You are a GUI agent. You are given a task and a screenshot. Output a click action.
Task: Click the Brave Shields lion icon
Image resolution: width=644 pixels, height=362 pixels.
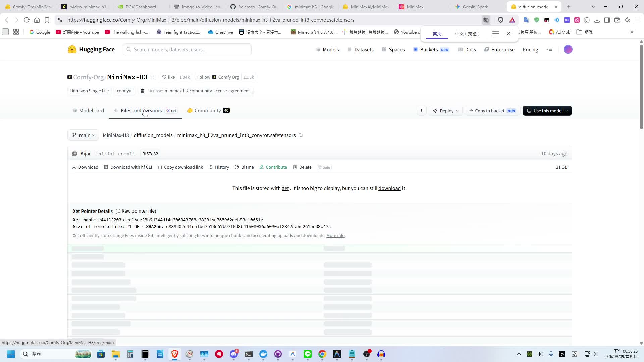coord(501,20)
